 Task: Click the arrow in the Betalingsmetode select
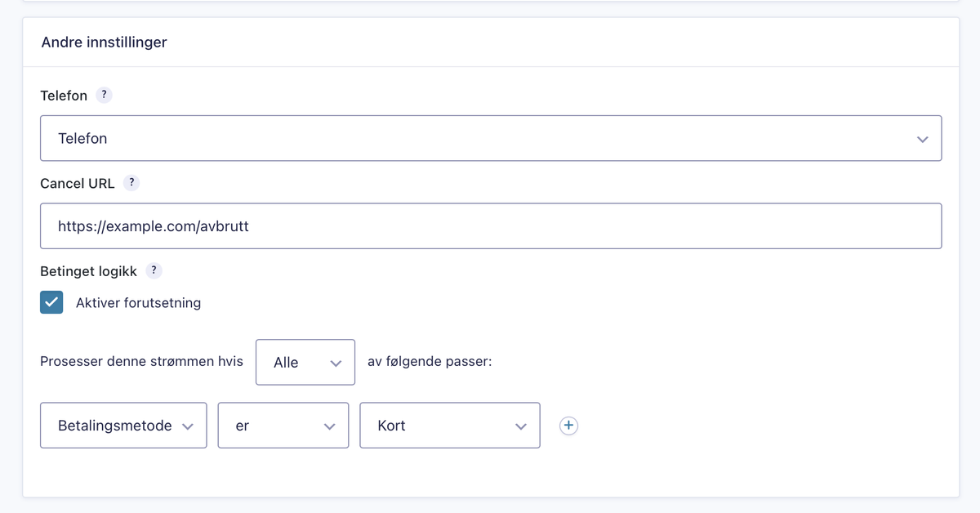tap(188, 426)
